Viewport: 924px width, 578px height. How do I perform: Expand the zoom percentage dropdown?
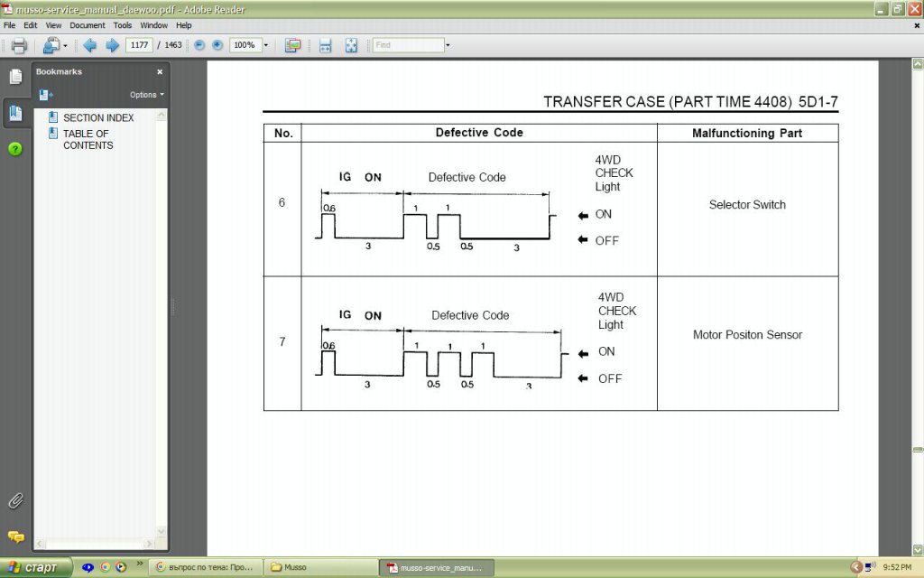pyautogui.click(x=266, y=45)
